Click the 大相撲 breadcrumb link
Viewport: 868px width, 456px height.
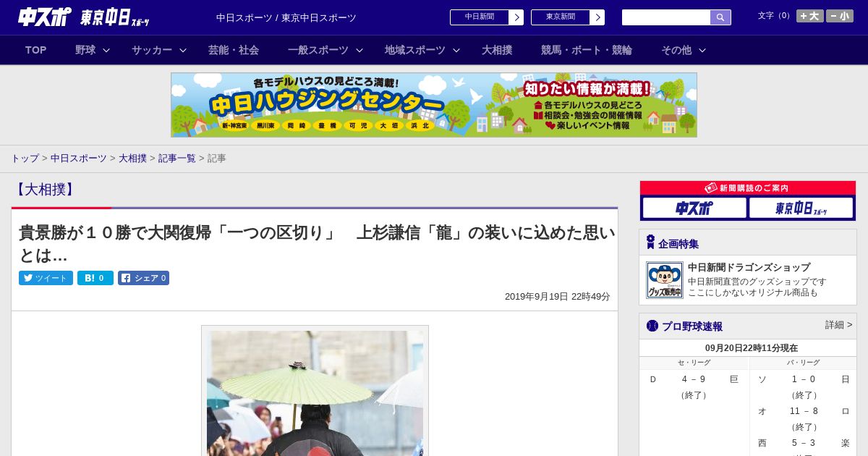(x=132, y=158)
